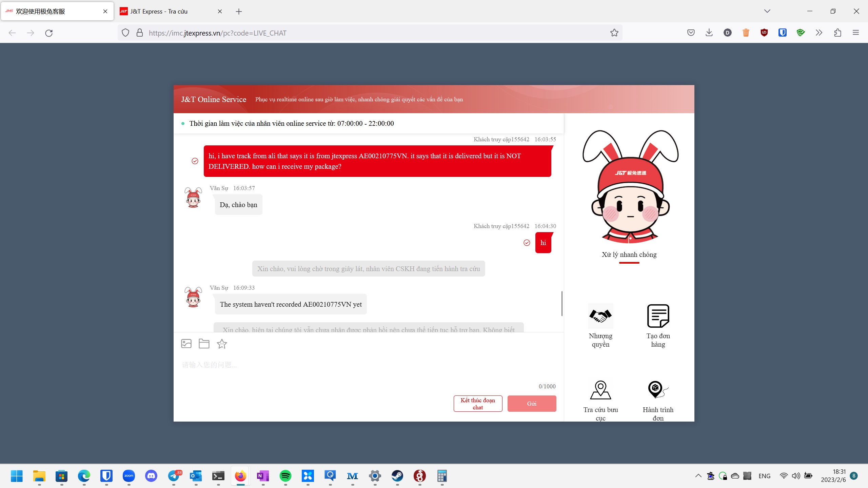
Task: Click the large J&T rabbit mascot image
Action: [630, 186]
